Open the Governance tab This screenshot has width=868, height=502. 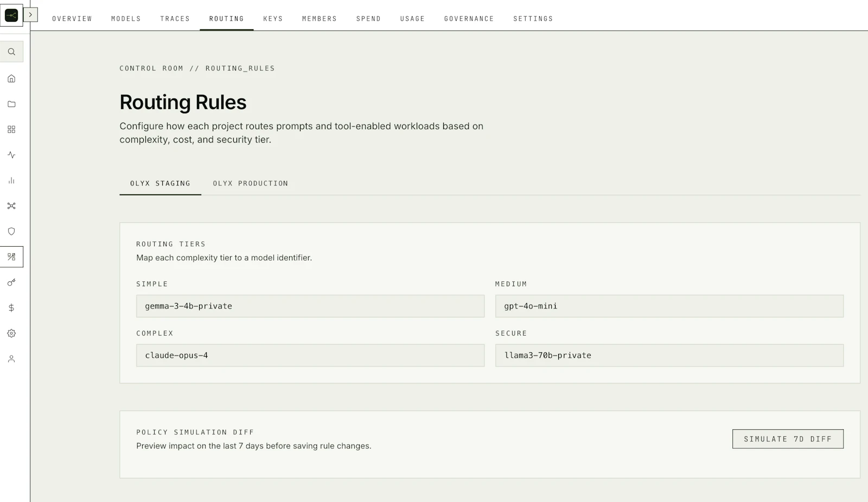[469, 18]
